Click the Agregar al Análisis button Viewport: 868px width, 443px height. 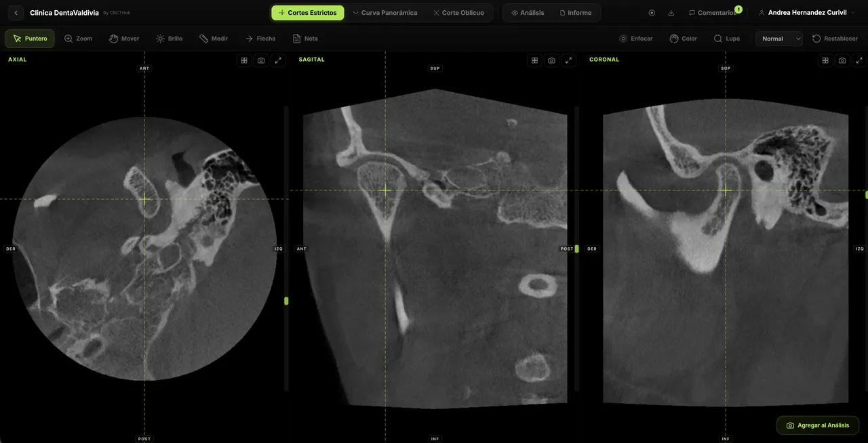click(x=818, y=425)
